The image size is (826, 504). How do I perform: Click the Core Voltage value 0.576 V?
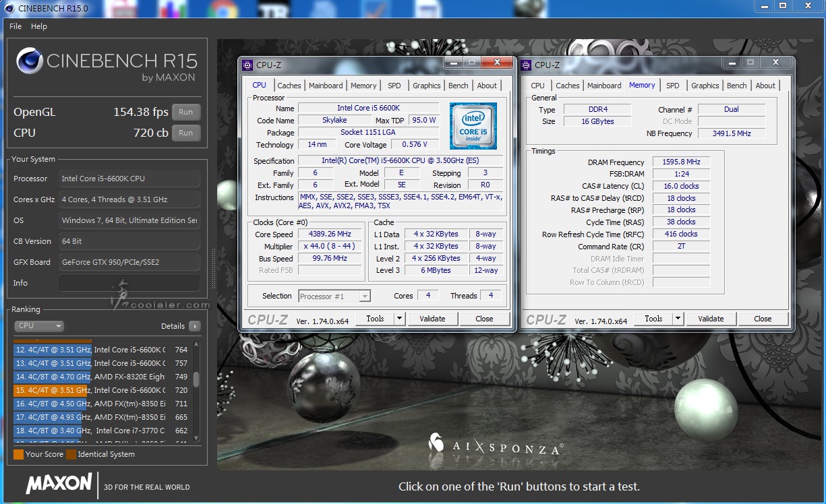point(415,144)
